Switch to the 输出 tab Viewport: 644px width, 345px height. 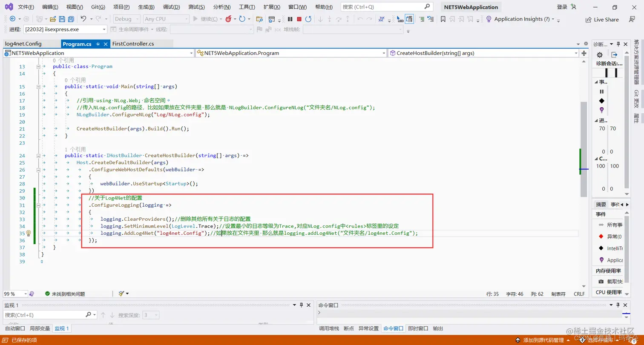438,328
